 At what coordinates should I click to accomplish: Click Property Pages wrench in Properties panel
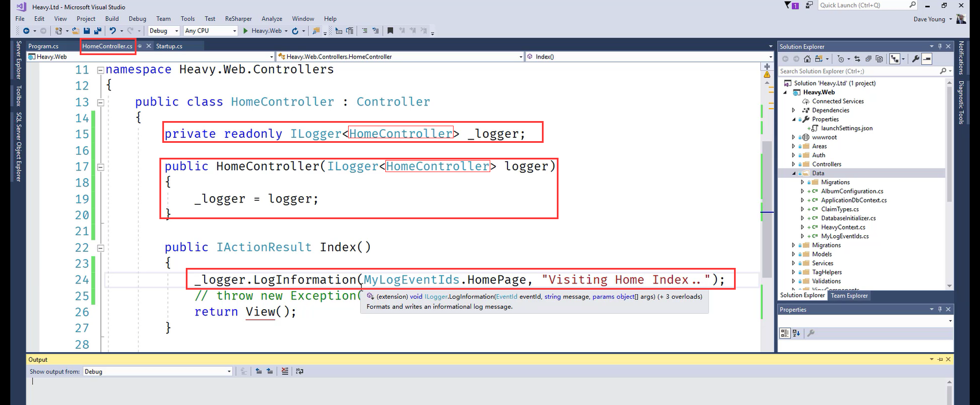[811, 333]
